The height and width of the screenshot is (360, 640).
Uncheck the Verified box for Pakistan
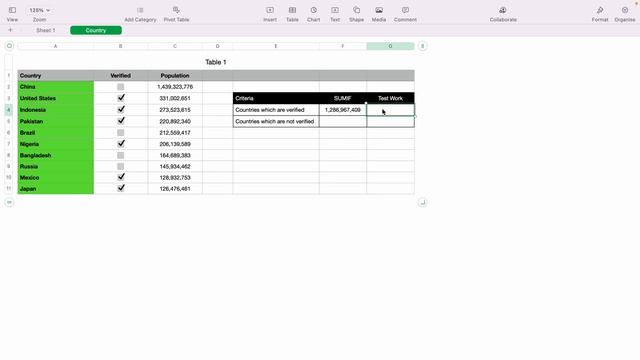(121, 121)
